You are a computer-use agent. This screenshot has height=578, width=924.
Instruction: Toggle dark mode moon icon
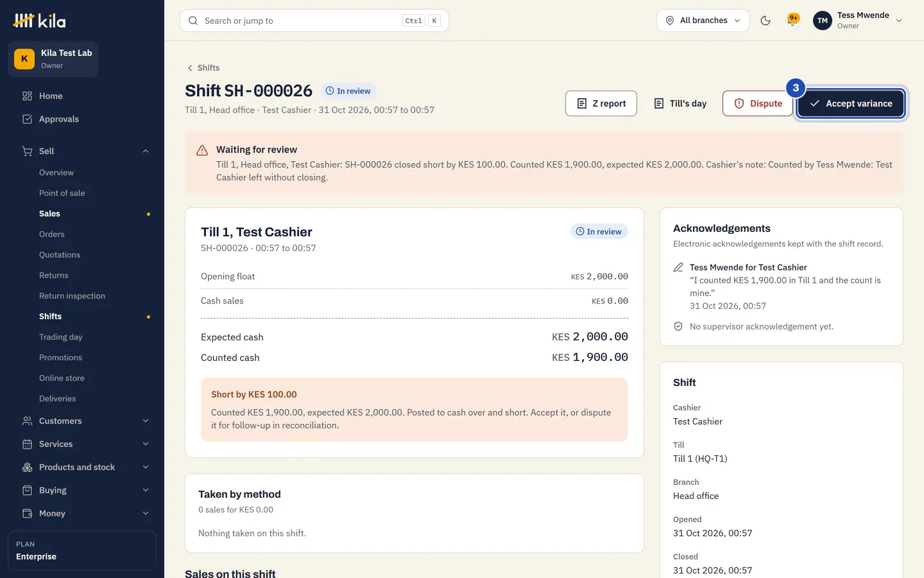tap(765, 21)
